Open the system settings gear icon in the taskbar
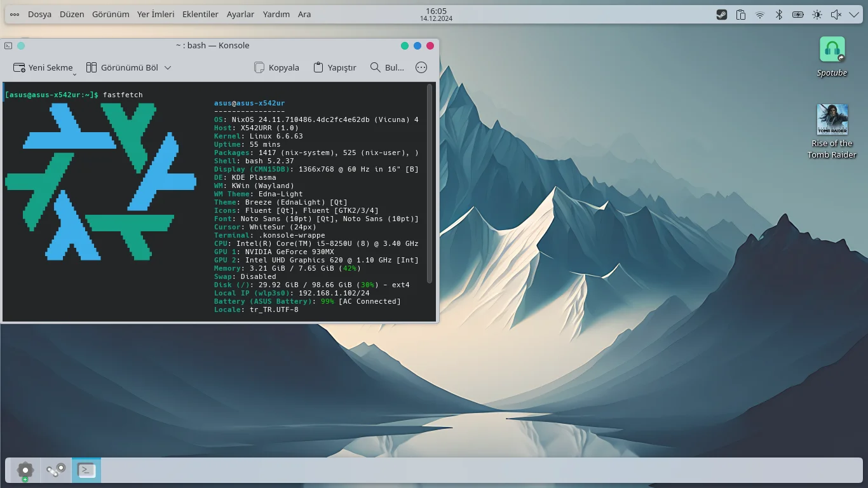868x488 pixels. (x=25, y=470)
